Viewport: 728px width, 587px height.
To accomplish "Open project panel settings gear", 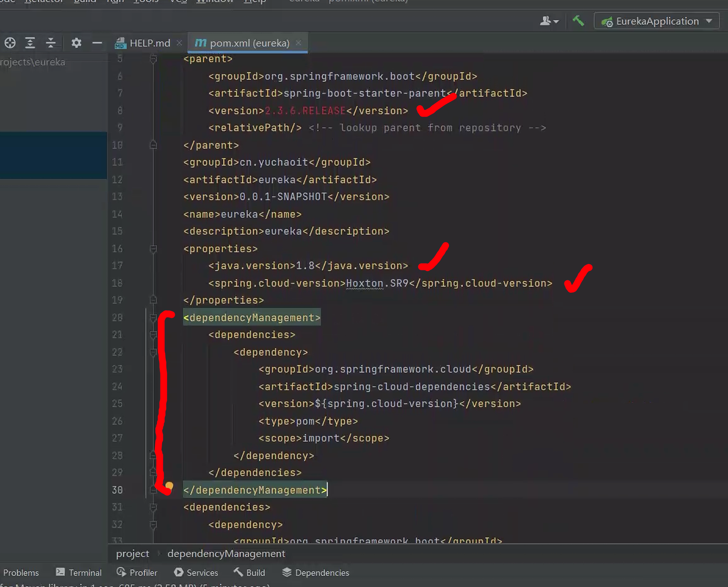I will [76, 43].
